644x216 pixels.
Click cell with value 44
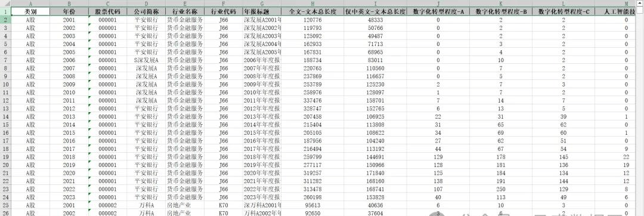coord(438,149)
